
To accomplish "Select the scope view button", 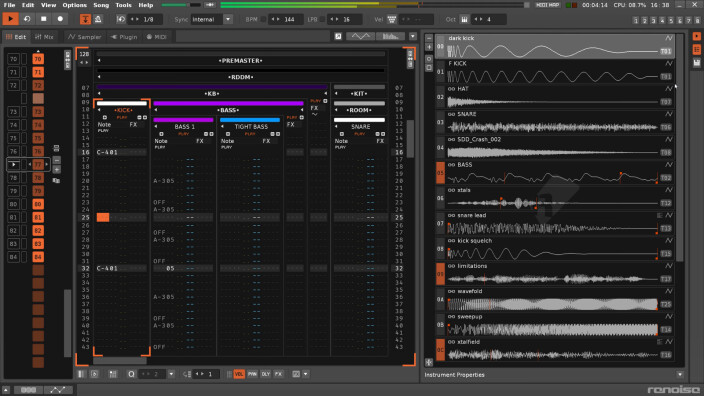I will [x=361, y=36].
